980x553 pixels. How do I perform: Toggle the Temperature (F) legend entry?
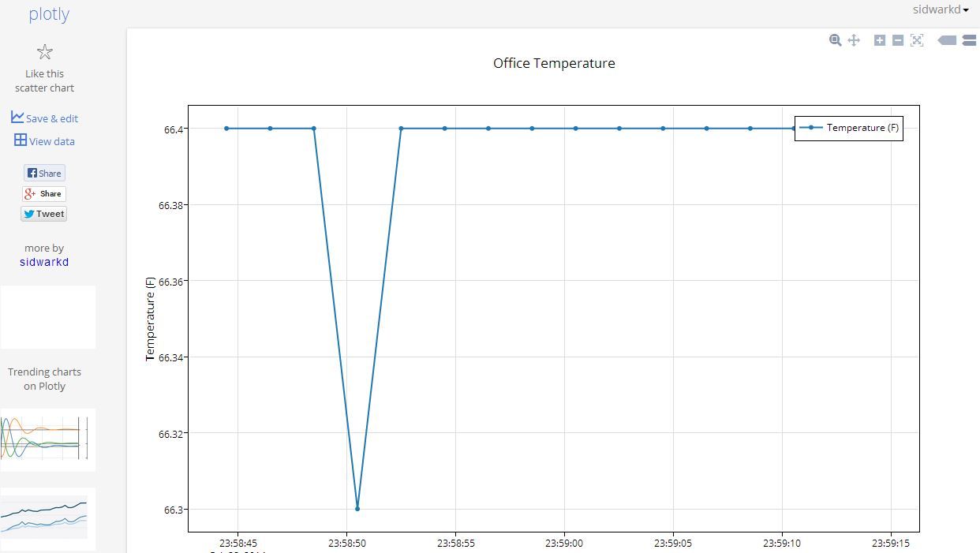coord(849,127)
